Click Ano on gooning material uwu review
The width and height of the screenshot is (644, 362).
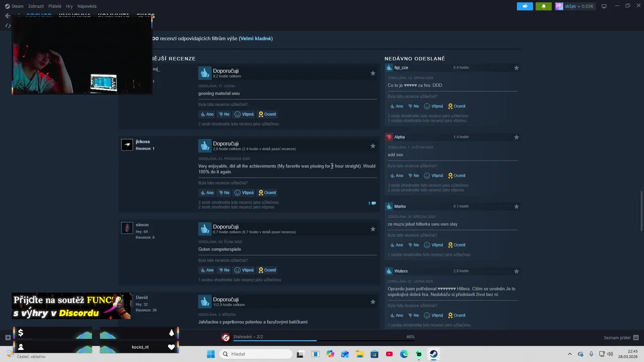click(207, 114)
